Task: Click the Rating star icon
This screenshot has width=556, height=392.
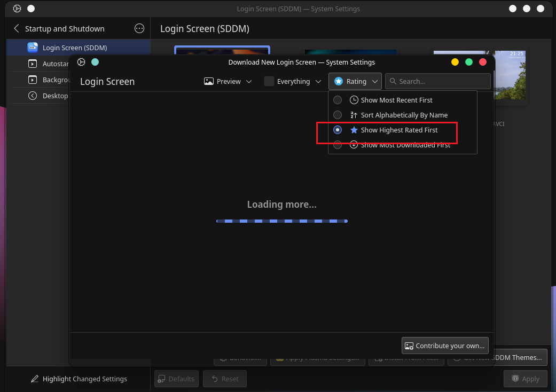Action: click(x=338, y=81)
